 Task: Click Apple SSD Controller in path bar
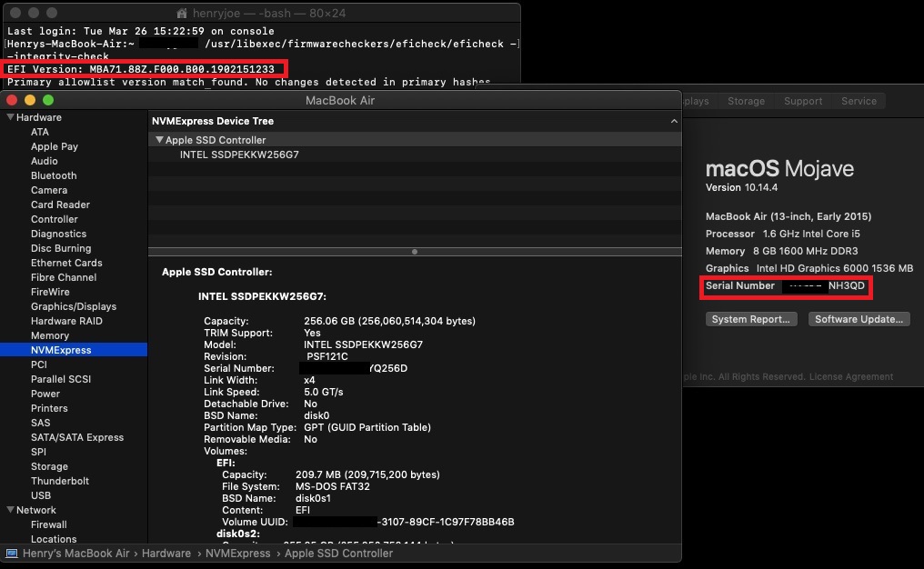click(x=338, y=554)
